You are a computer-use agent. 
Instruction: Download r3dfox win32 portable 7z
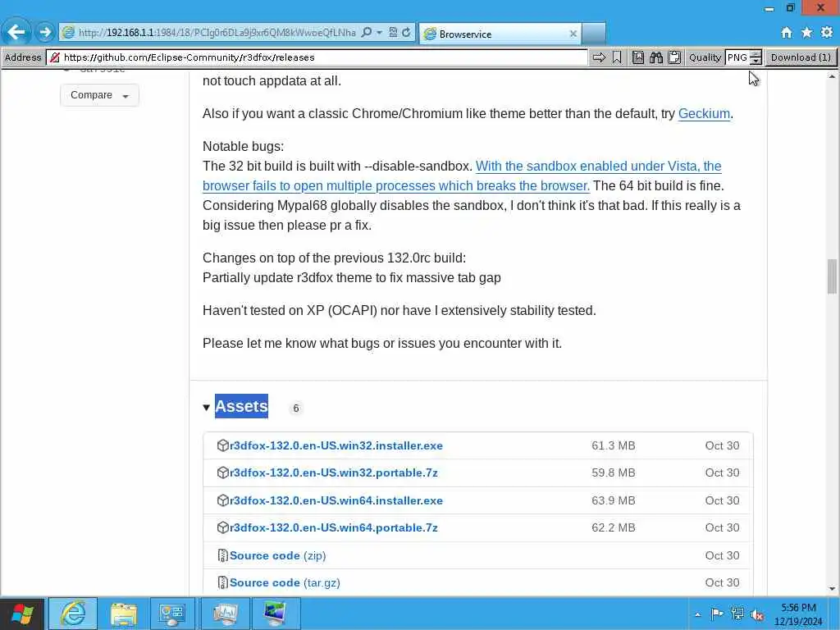coord(333,473)
